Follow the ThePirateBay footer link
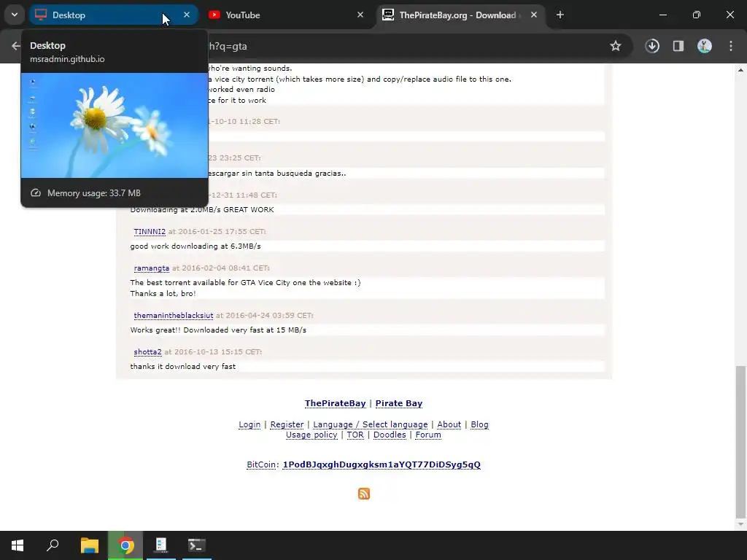 (x=336, y=403)
